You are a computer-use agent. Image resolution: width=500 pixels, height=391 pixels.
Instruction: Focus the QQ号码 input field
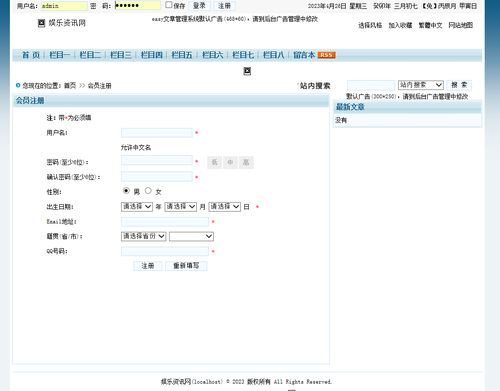[x=165, y=251]
